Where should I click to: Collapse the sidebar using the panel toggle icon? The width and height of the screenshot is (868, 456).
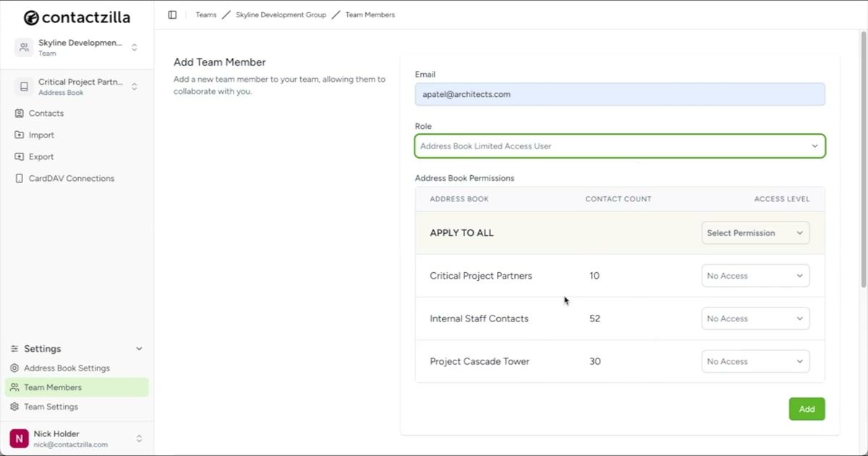pyautogui.click(x=171, y=14)
